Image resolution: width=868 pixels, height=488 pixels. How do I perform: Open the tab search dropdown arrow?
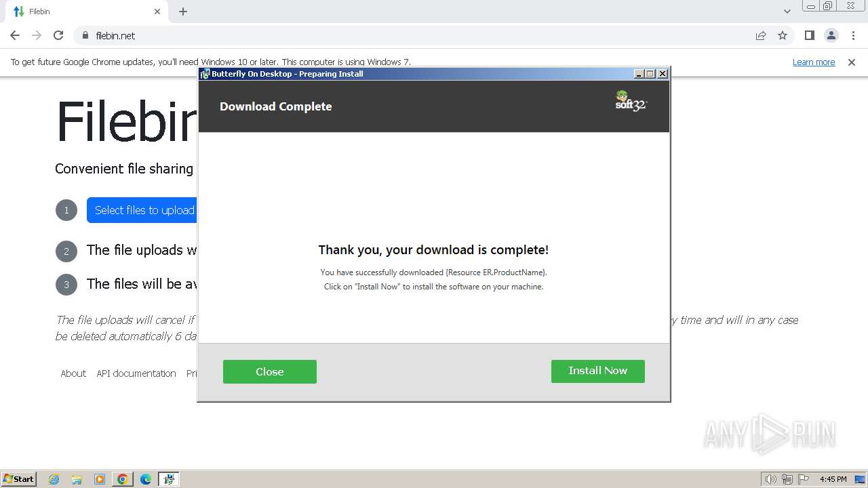[x=787, y=12]
